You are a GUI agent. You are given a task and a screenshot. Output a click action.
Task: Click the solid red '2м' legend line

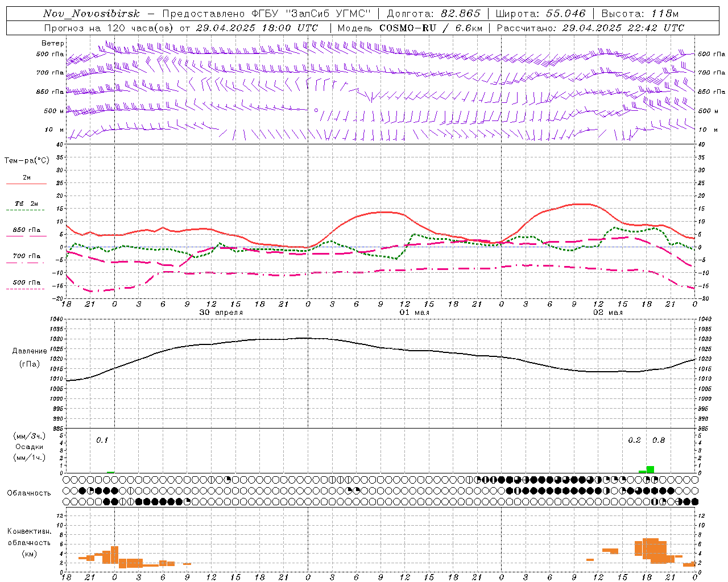(26, 184)
